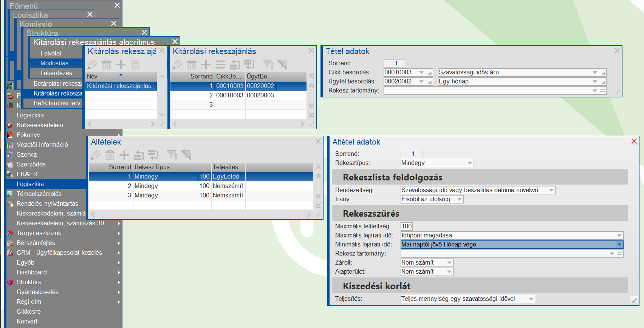This screenshot has width=644, height=328.
Task: Click the trash icon in Kitárolási rekeszajánlás toolbar
Action: tap(192, 65)
